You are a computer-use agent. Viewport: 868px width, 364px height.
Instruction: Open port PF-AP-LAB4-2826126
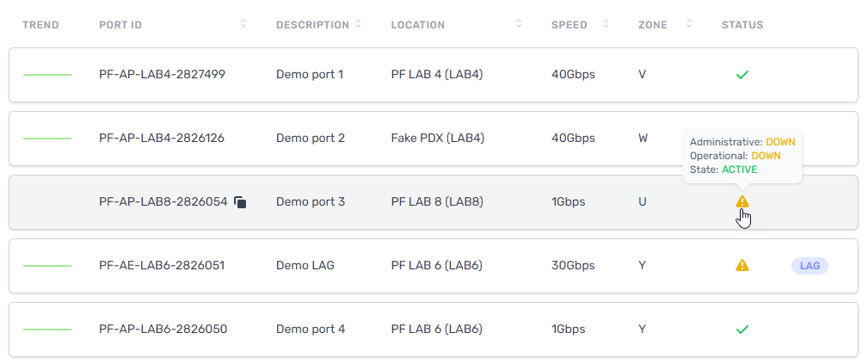[x=162, y=138]
